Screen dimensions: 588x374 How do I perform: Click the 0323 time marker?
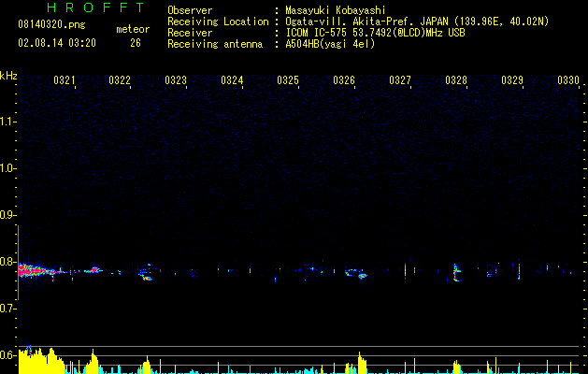point(176,80)
